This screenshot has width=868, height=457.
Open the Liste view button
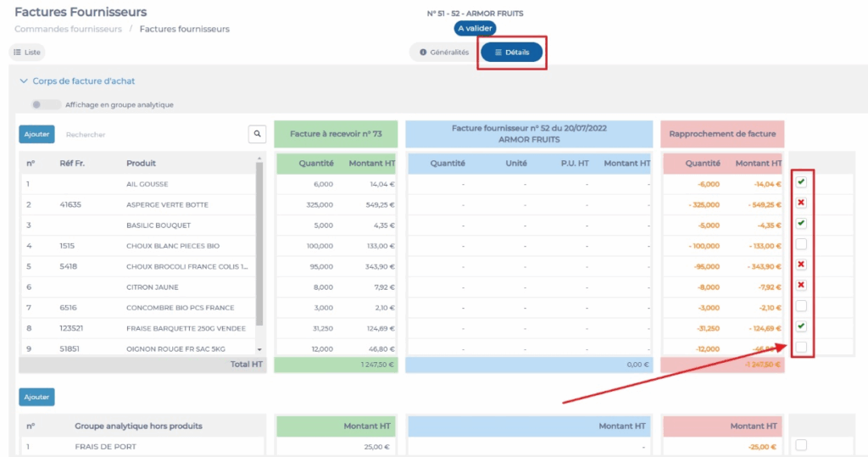pyautogui.click(x=27, y=52)
